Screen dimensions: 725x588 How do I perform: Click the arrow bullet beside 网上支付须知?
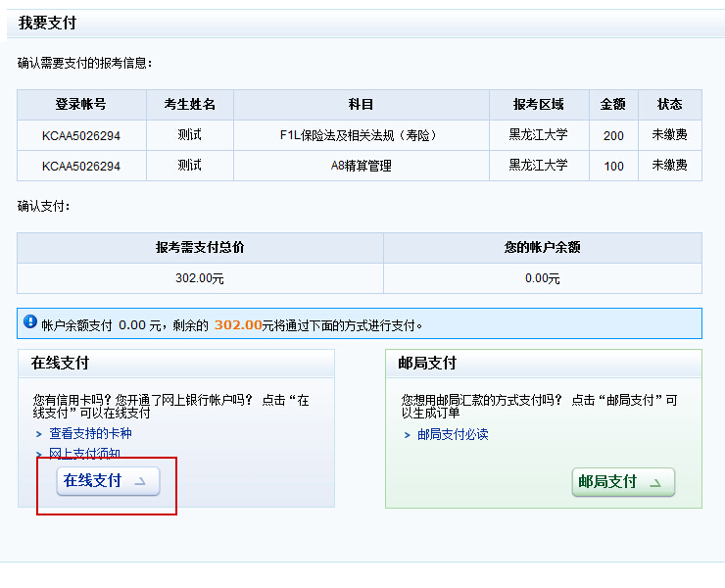(38, 453)
